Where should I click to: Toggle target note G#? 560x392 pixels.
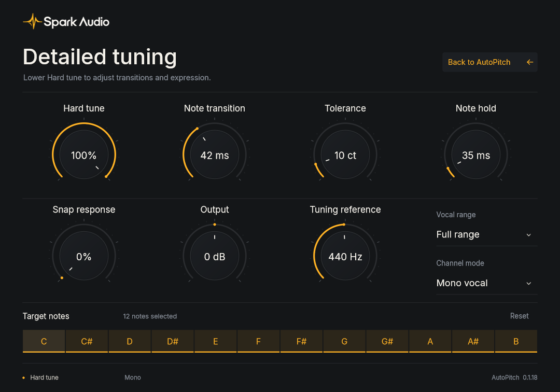pyautogui.click(x=387, y=341)
